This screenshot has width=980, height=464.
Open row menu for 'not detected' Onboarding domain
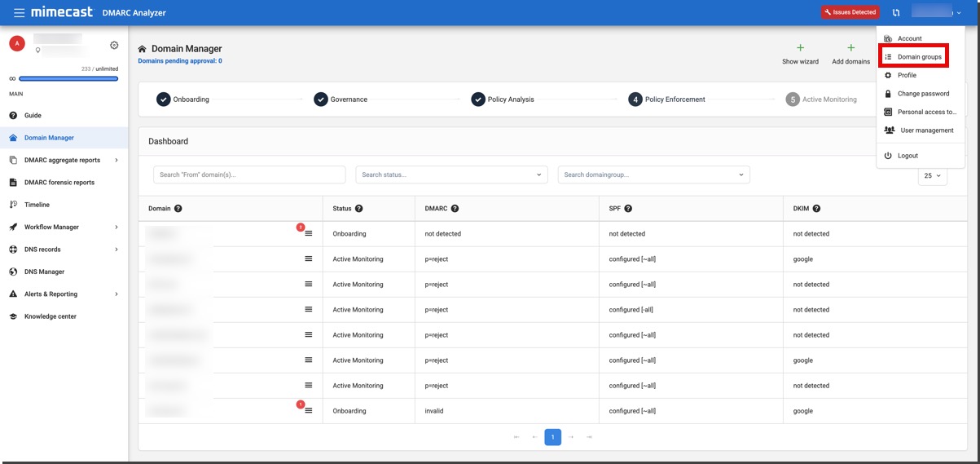(x=309, y=234)
